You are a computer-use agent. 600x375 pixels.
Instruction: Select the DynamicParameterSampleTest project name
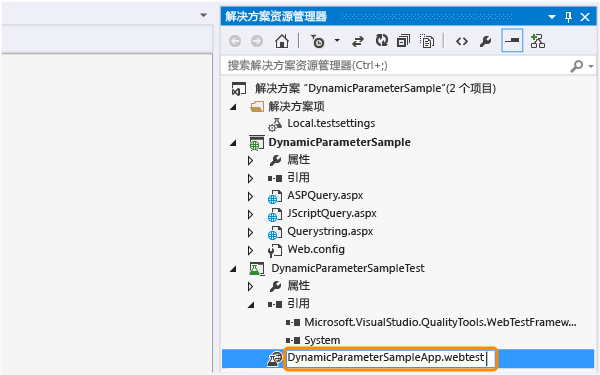point(348,268)
